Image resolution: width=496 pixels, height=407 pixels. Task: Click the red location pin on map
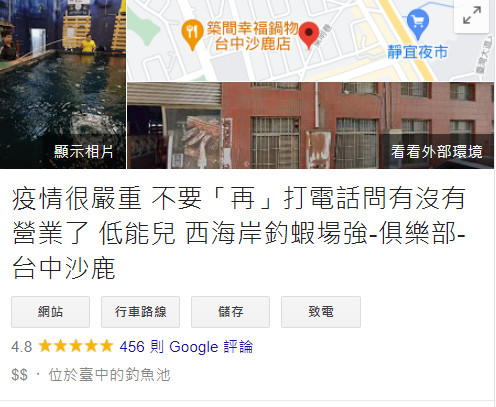click(x=309, y=35)
